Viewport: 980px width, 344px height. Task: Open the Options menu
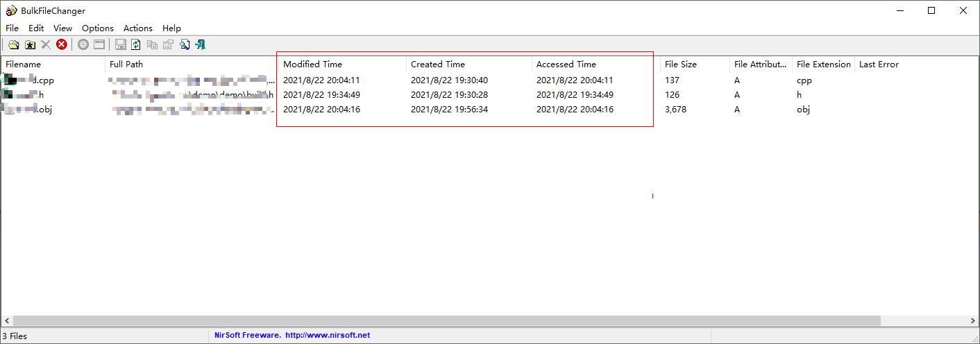click(x=98, y=28)
